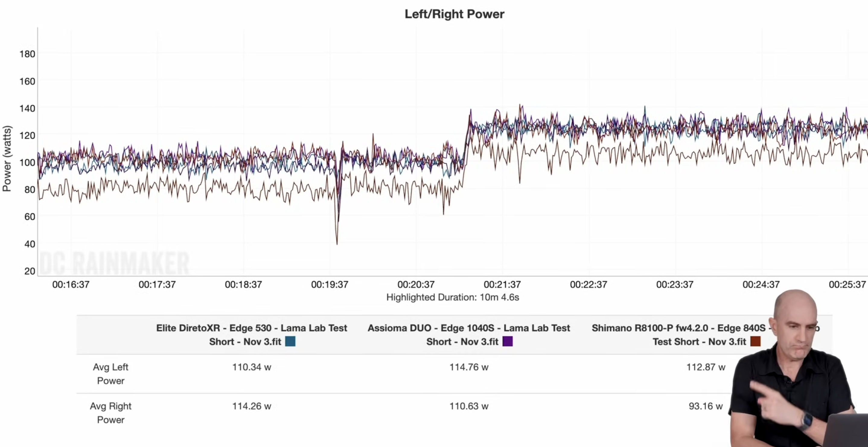Click the blue Elite DiretoXR color swatch
The height and width of the screenshot is (447, 868).
tap(290, 342)
